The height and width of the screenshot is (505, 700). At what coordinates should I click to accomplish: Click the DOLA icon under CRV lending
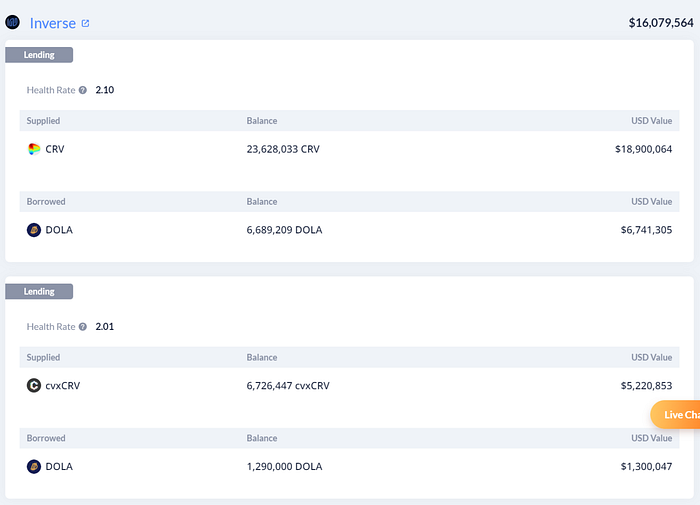pos(34,230)
